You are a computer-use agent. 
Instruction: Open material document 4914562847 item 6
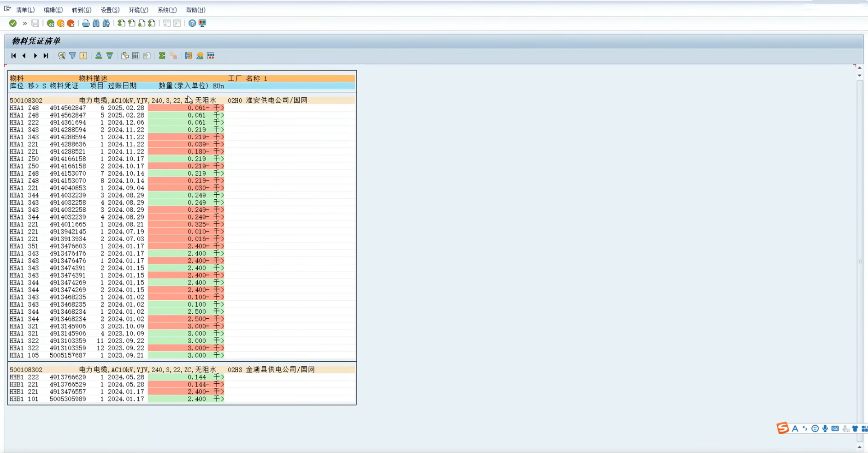68,108
